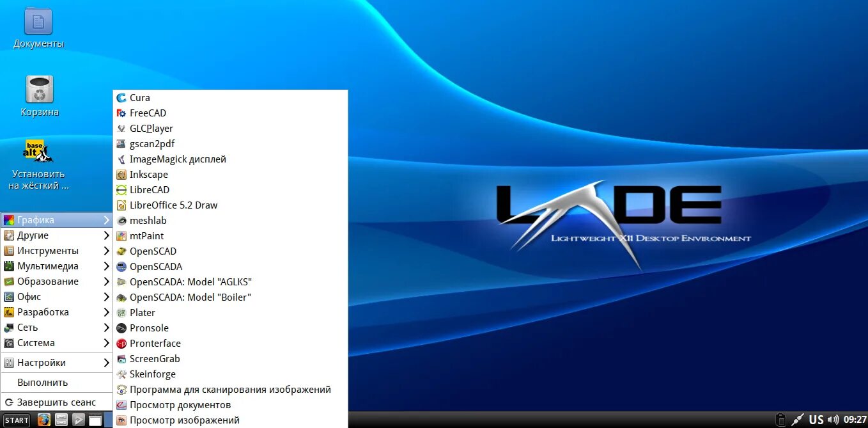This screenshot has width=868, height=428.
Task: Expand the Образование submenu
Action: click(x=56, y=281)
